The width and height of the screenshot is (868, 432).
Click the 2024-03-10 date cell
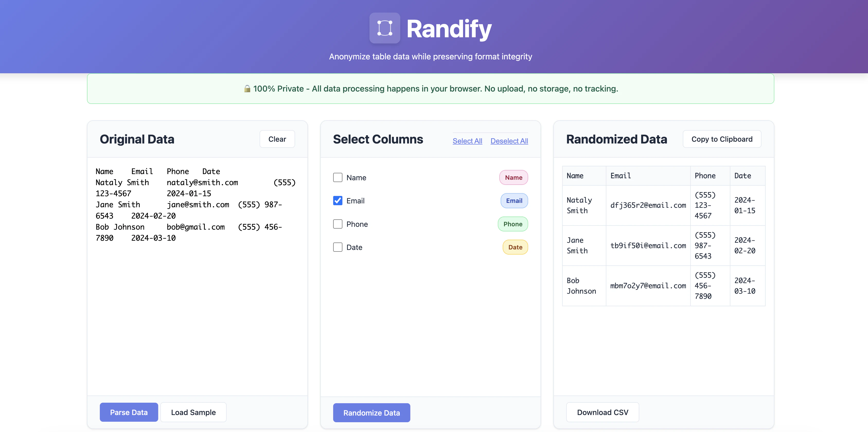pyautogui.click(x=747, y=285)
